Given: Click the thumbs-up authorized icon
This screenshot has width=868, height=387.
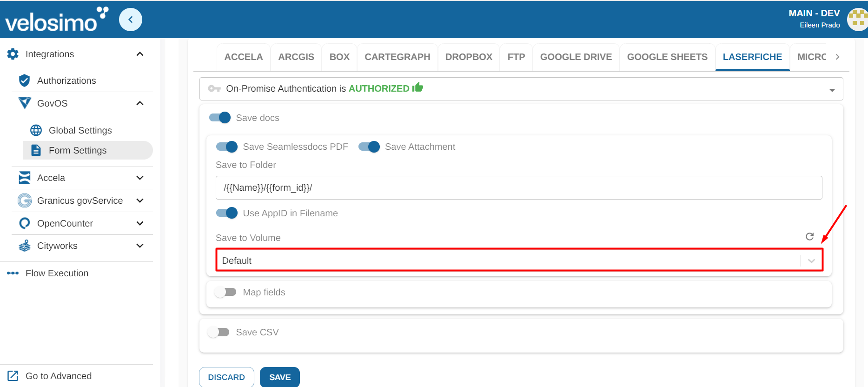Looking at the screenshot, I should click(417, 87).
